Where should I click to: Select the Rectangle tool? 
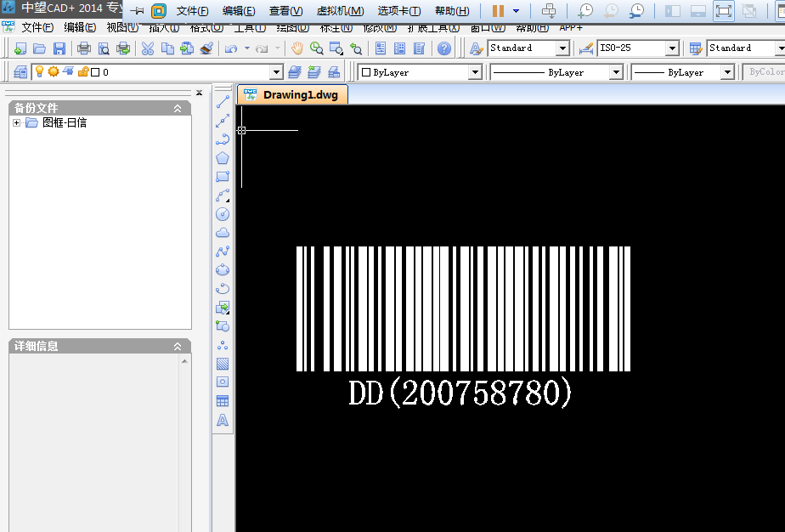pyautogui.click(x=223, y=177)
